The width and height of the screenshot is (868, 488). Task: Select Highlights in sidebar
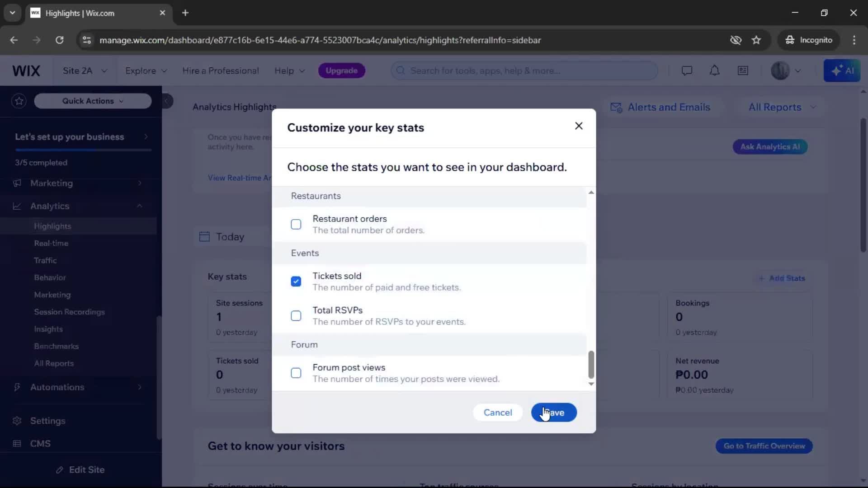pyautogui.click(x=52, y=226)
